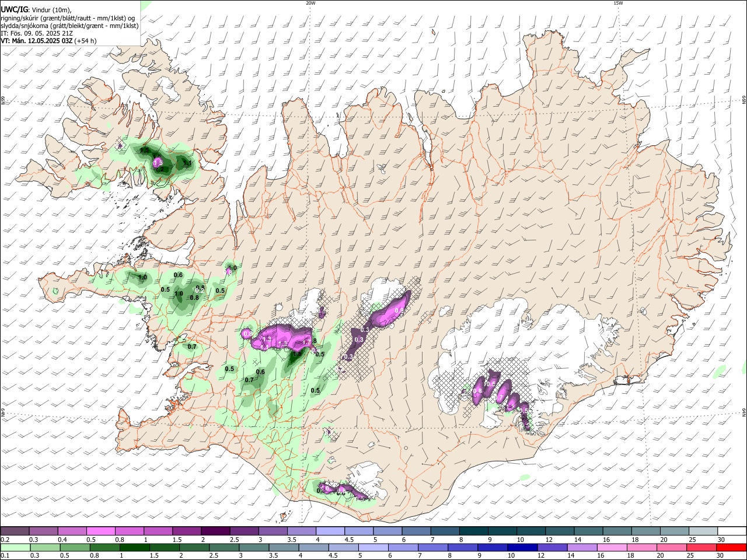Click the line 'rigning/skúrir (grænt/blátt/rautt - mm/1klst) og'

(68, 18)
